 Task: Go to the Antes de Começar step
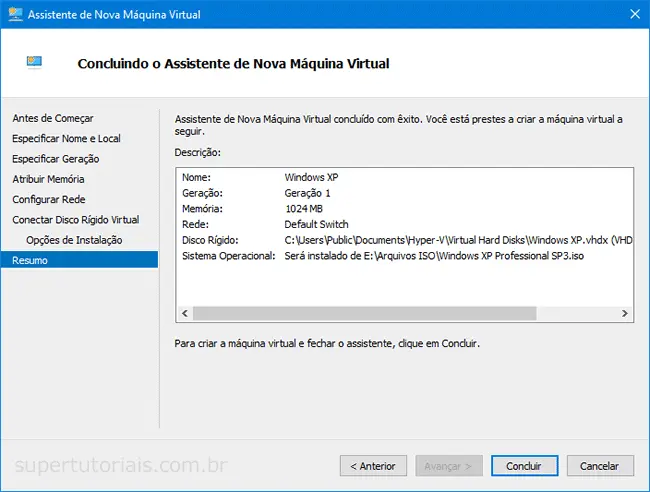pos(53,118)
